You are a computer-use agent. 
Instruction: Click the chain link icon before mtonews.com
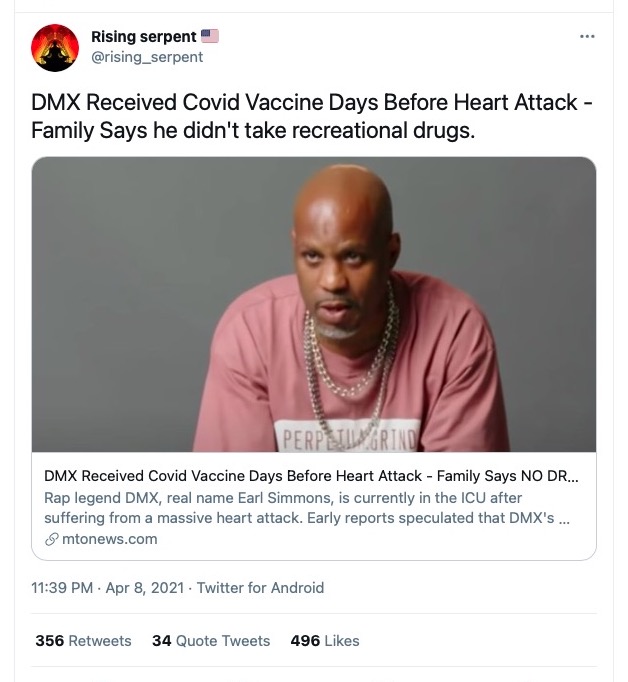(x=52, y=539)
